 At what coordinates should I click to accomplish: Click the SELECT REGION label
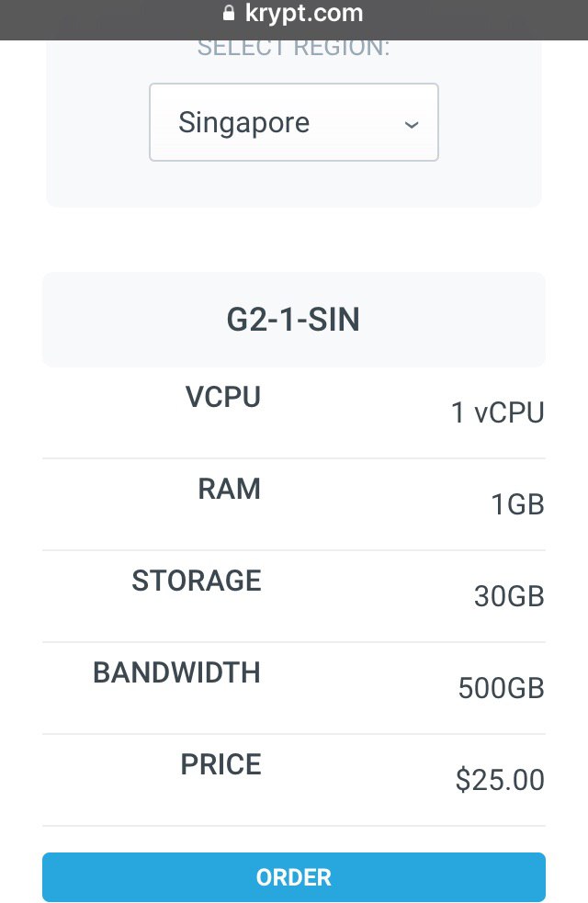293,49
